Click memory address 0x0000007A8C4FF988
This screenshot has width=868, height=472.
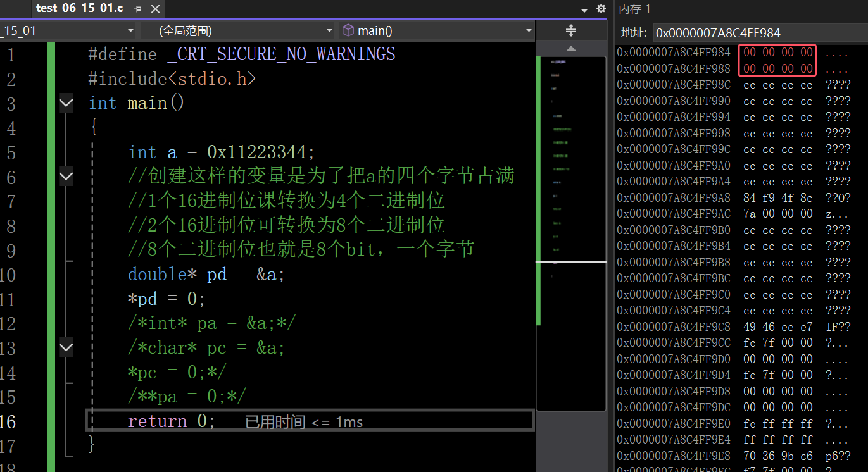point(674,68)
